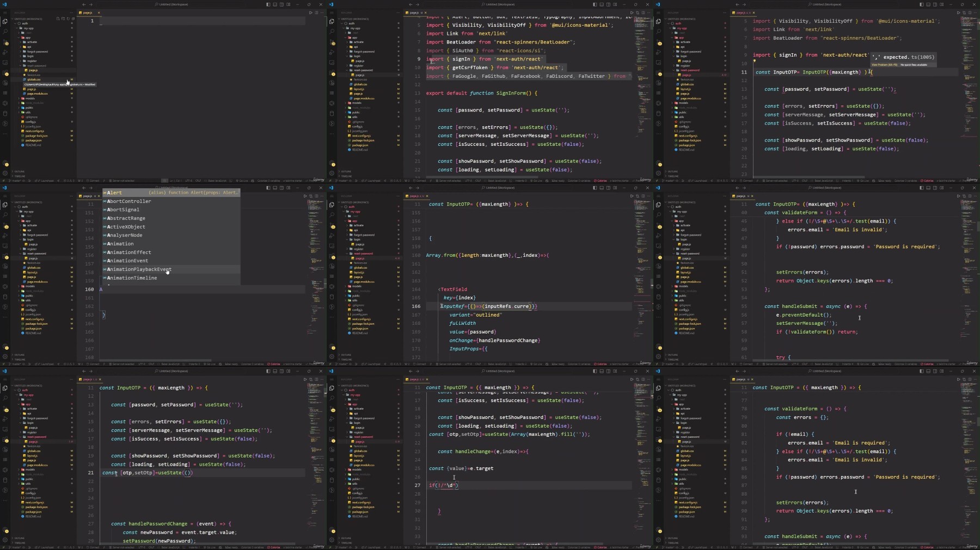
Task: Click CRLF in empty page.js window status bar
Action: [x=198, y=181]
